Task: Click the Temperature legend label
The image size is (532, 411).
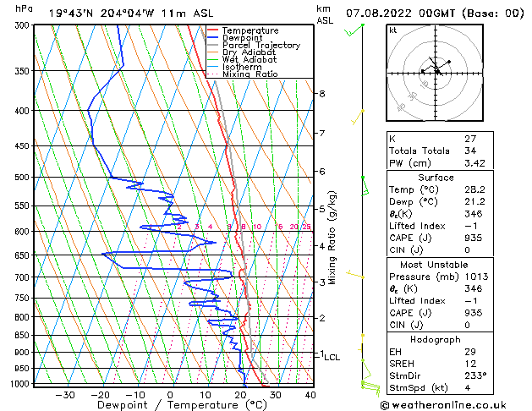Action: [250, 30]
